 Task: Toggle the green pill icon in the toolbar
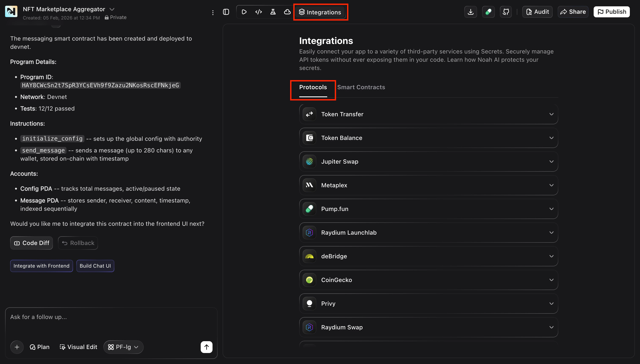pos(488,11)
